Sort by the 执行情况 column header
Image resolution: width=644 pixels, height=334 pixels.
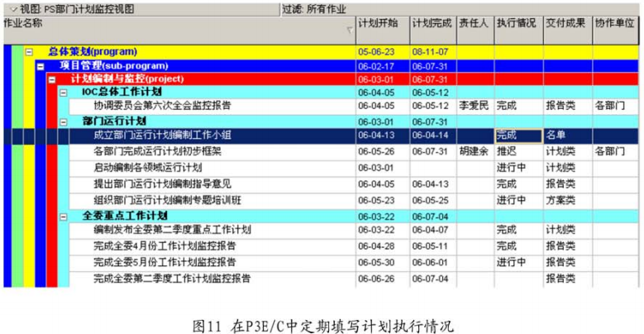point(518,23)
